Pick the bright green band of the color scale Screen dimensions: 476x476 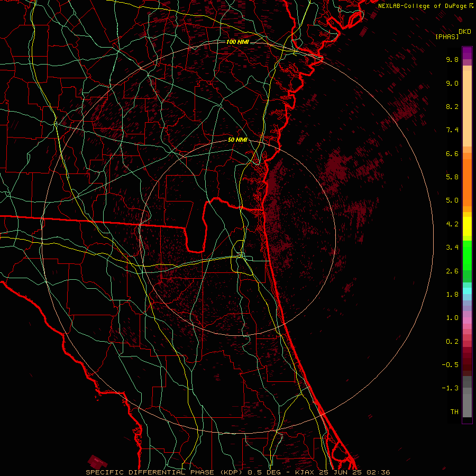[x=467, y=255]
